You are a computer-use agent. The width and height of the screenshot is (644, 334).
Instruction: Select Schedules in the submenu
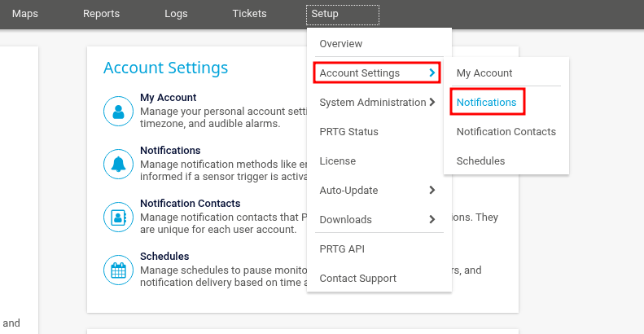point(480,161)
